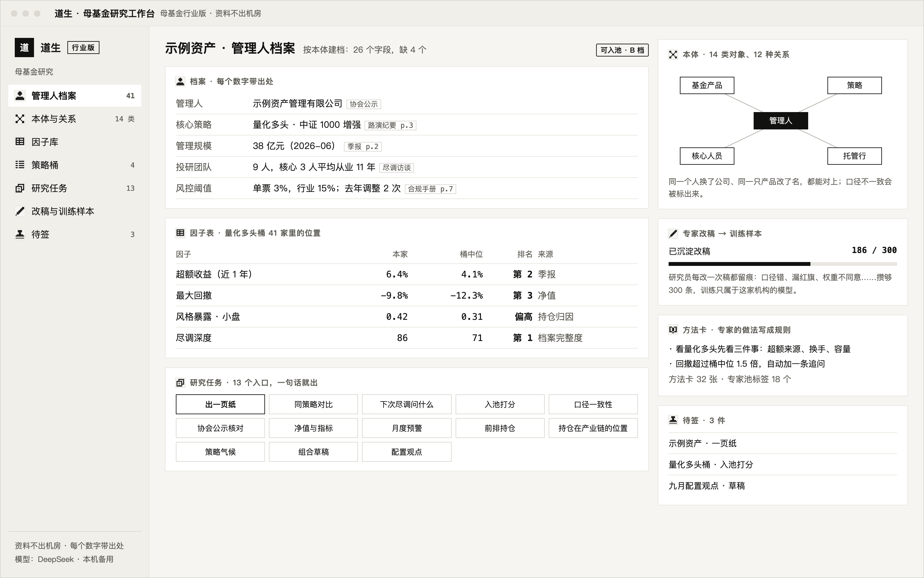Click the 基金产品 node in the graph
The width and height of the screenshot is (924, 578).
(707, 85)
